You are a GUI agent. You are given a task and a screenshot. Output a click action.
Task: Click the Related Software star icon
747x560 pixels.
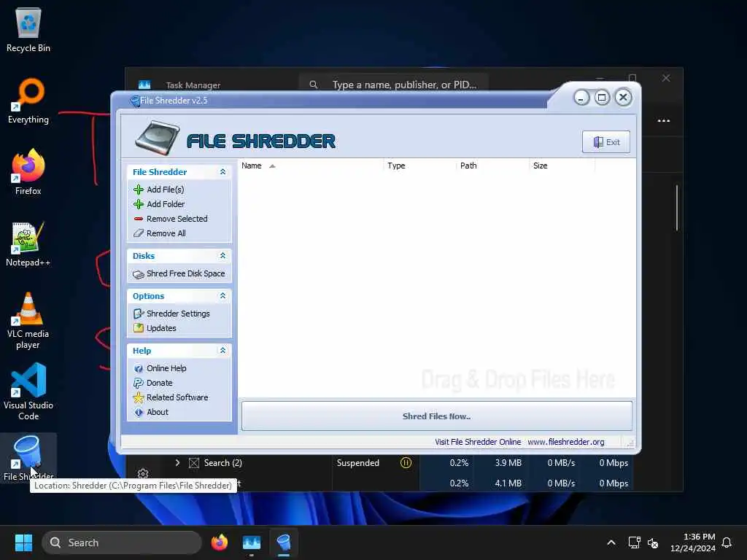tap(138, 397)
